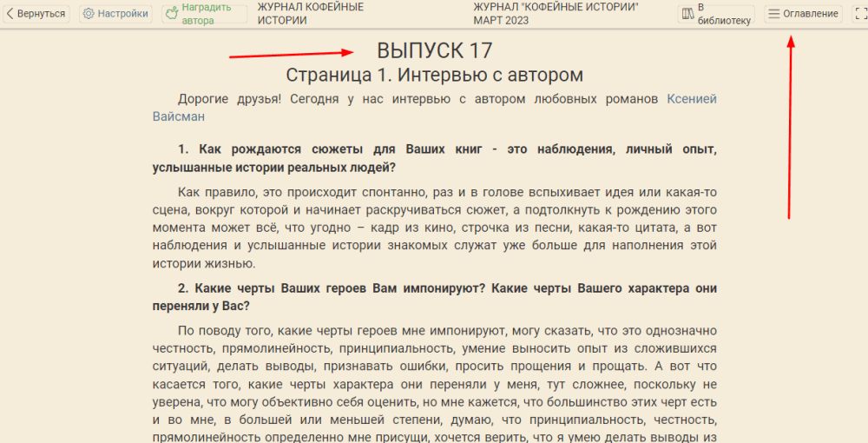Viewport: 868px width, 443px height.
Task: Follow the Ксенией Вайсман author link
Action: coord(691,99)
